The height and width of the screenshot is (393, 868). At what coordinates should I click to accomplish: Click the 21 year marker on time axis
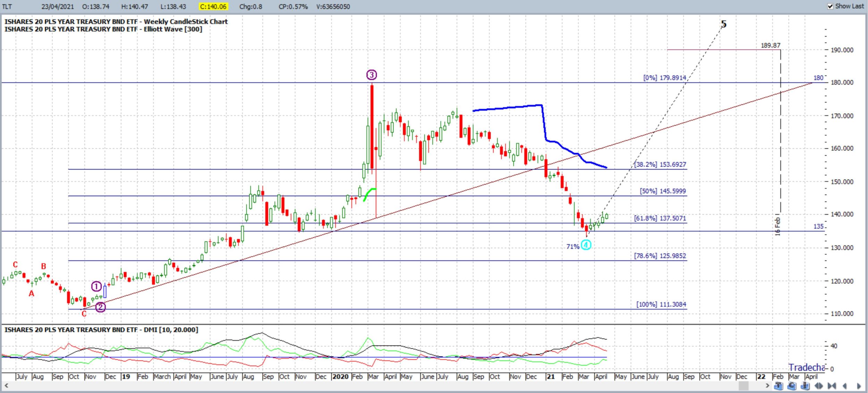pos(551,377)
